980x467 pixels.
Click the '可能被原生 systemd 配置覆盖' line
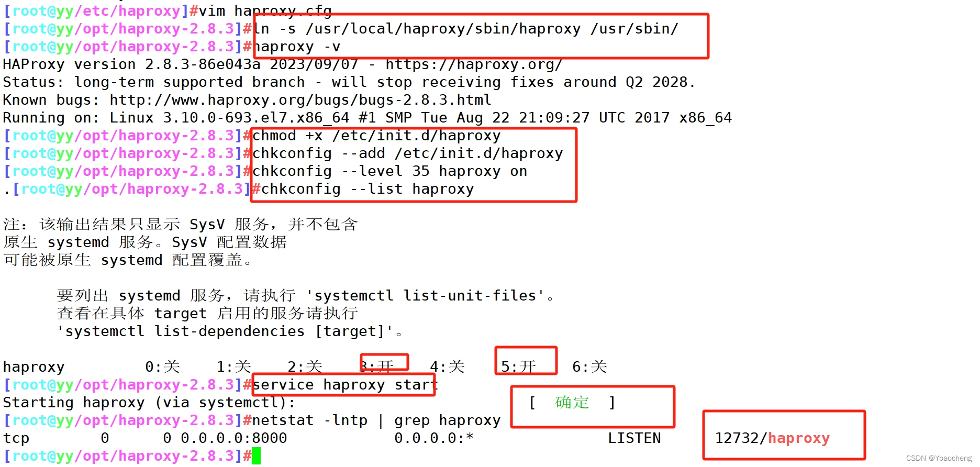tap(128, 260)
